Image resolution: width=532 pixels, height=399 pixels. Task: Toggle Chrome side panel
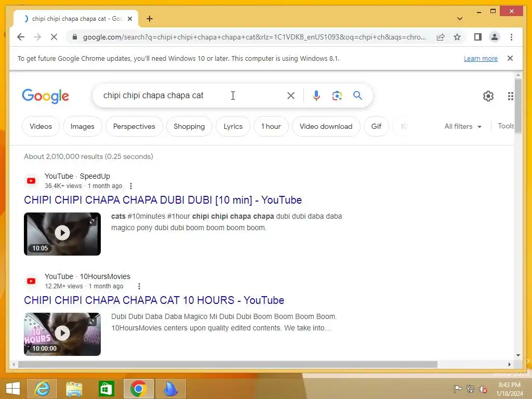click(x=478, y=37)
